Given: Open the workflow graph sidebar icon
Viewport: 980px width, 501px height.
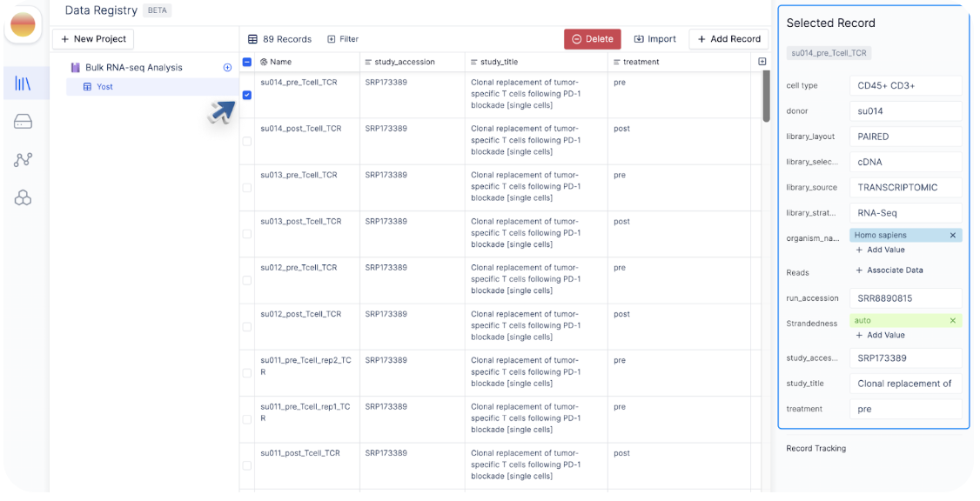Looking at the screenshot, I should pyautogui.click(x=23, y=160).
